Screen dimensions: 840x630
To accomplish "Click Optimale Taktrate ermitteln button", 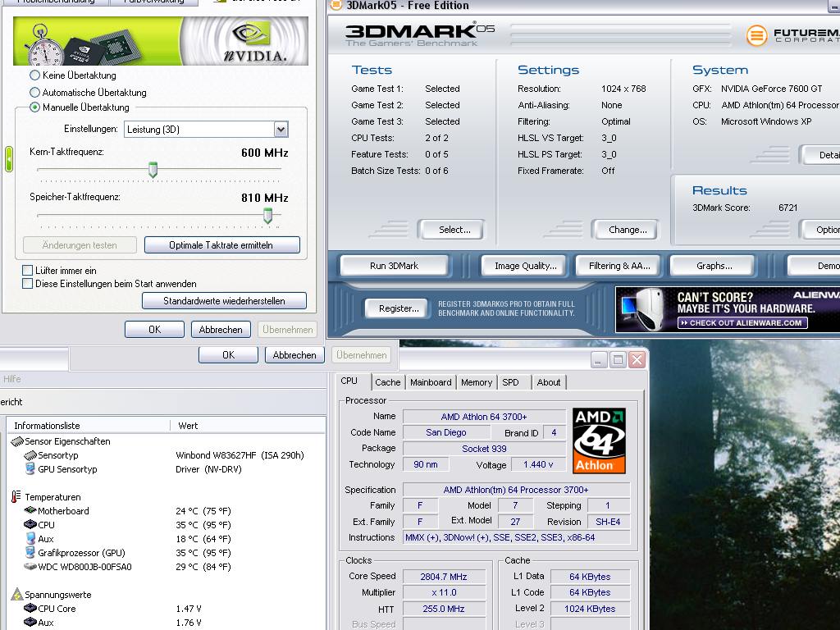I will 221,244.
